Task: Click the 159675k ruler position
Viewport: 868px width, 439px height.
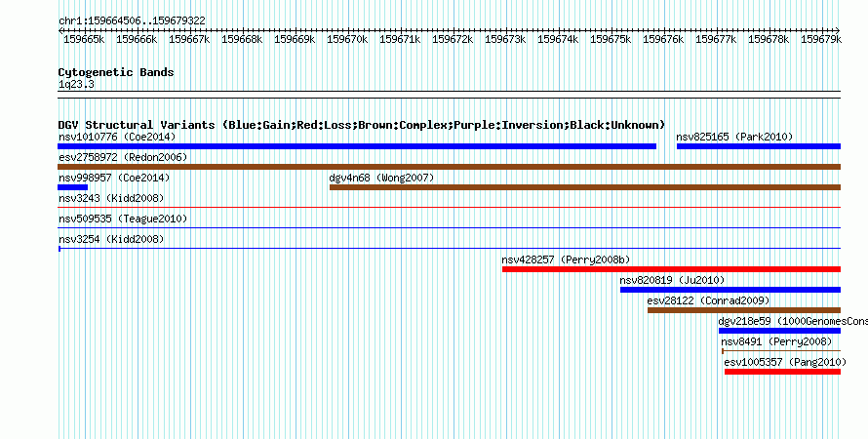Action: click(x=611, y=39)
